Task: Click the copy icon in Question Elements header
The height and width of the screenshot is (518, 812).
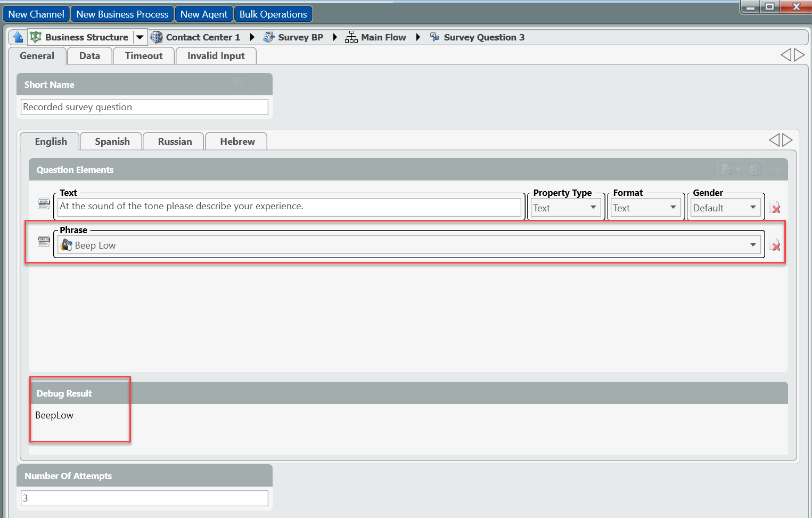Action: [x=754, y=170]
